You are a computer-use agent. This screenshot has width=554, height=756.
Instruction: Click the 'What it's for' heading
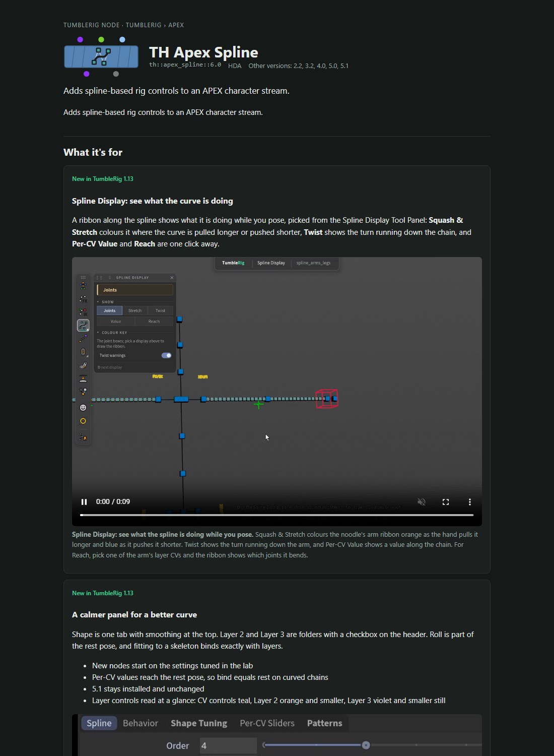click(93, 152)
